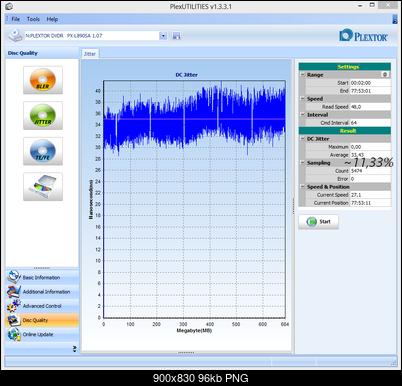Click the Plextor logo
This screenshot has width=402, height=386.
coord(363,35)
